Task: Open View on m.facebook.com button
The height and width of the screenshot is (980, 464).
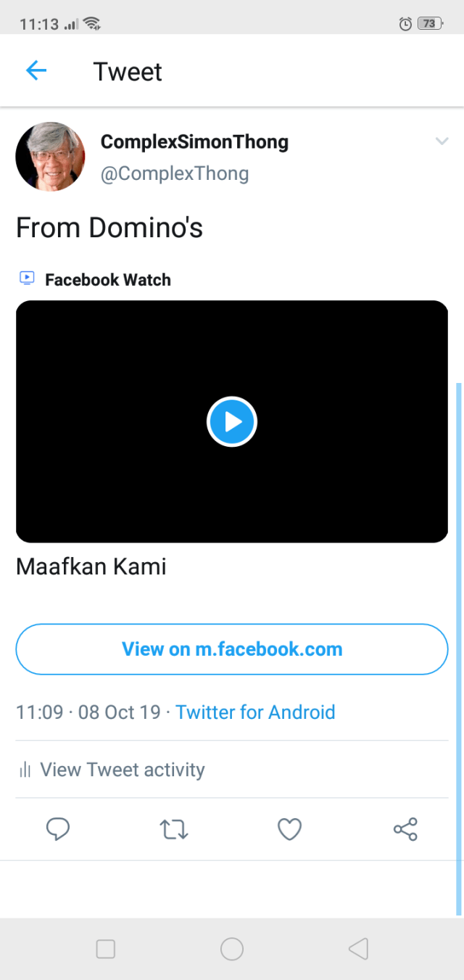Action: click(x=232, y=649)
